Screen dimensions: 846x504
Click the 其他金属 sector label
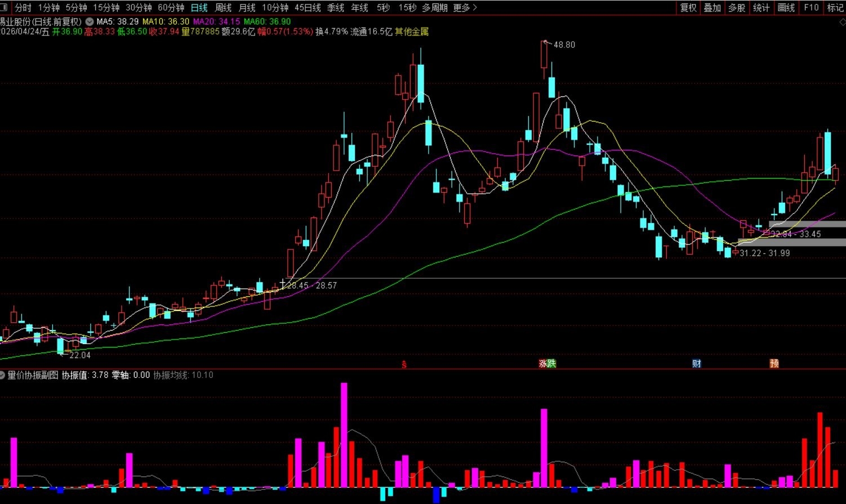(x=412, y=32)
